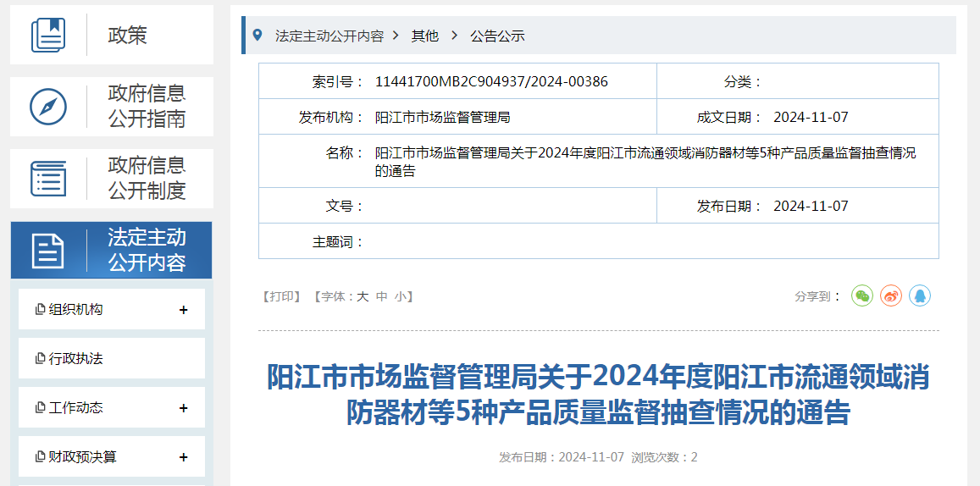
Task: Click the 政策 document icon
Action: [48, 35]
